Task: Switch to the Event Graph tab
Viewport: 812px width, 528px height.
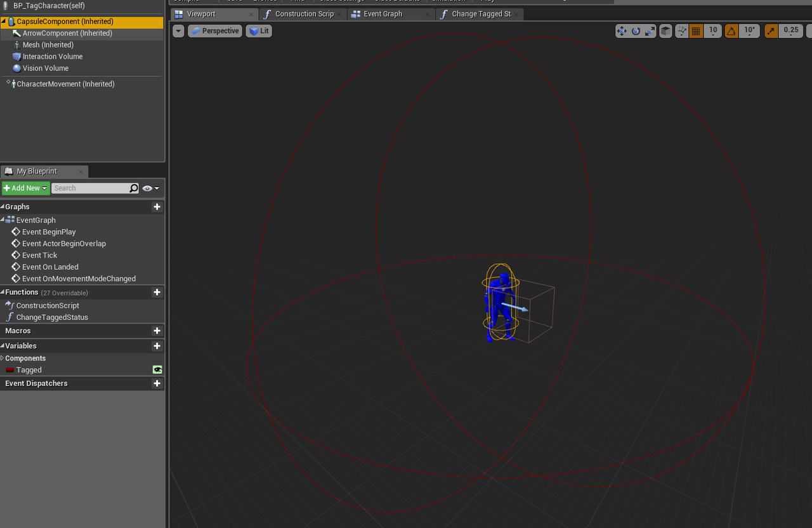Action: click(383, 14)
